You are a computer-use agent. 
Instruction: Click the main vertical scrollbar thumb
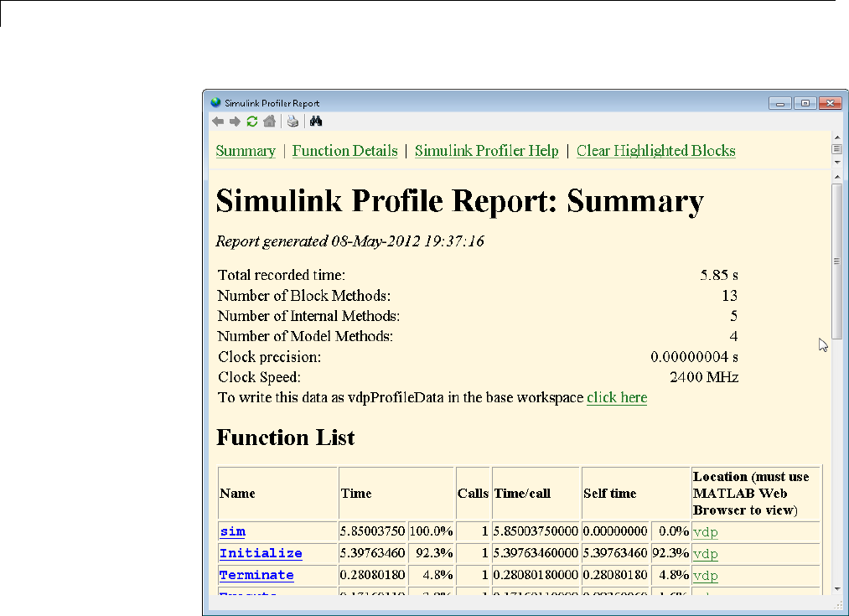point(837,261)
